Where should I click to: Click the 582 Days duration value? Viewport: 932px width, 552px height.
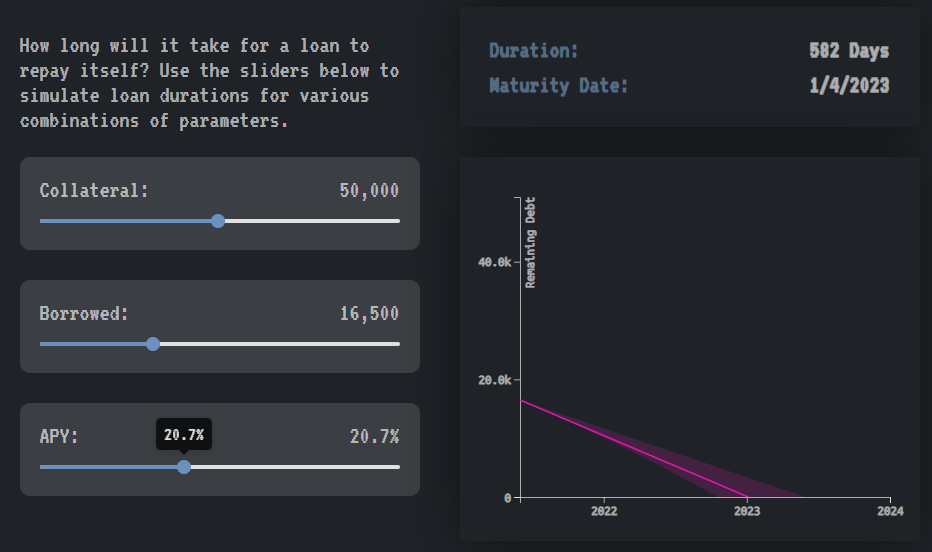pos(849,51)
